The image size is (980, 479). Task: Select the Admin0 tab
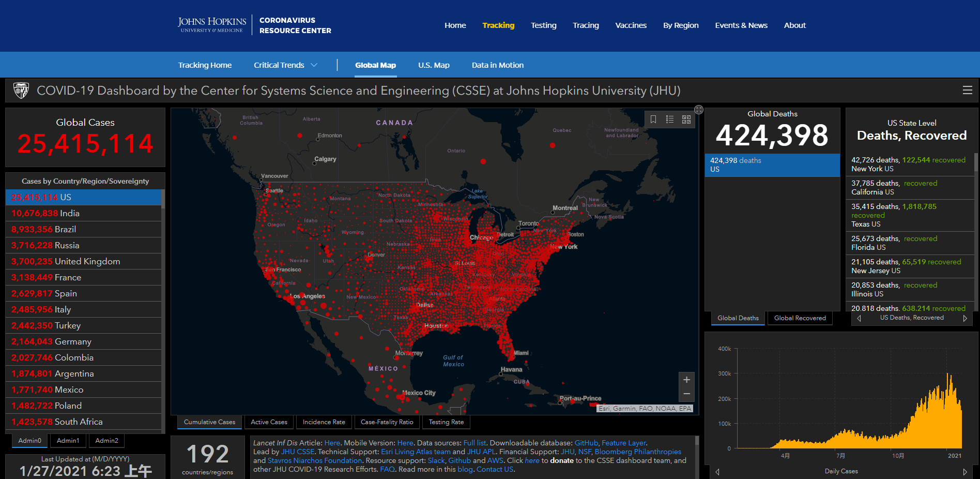[29, 441]
